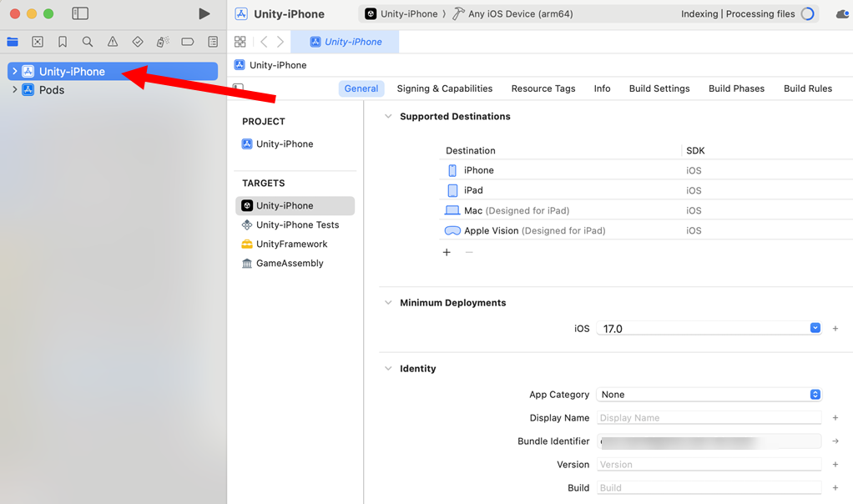Click the Display Name field

click(x=709, y=418)
